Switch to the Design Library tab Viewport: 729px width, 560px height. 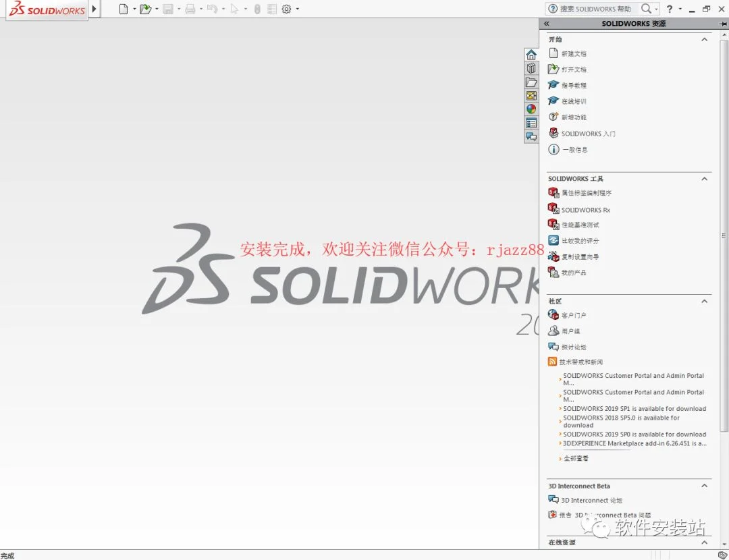click(x=531, y=68)
